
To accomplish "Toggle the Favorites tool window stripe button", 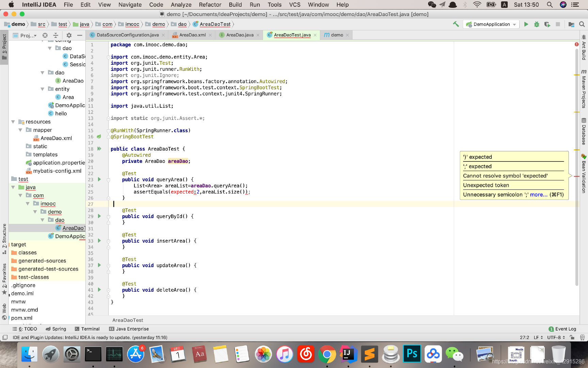I will pyautogui.click(x=4, y=279).
